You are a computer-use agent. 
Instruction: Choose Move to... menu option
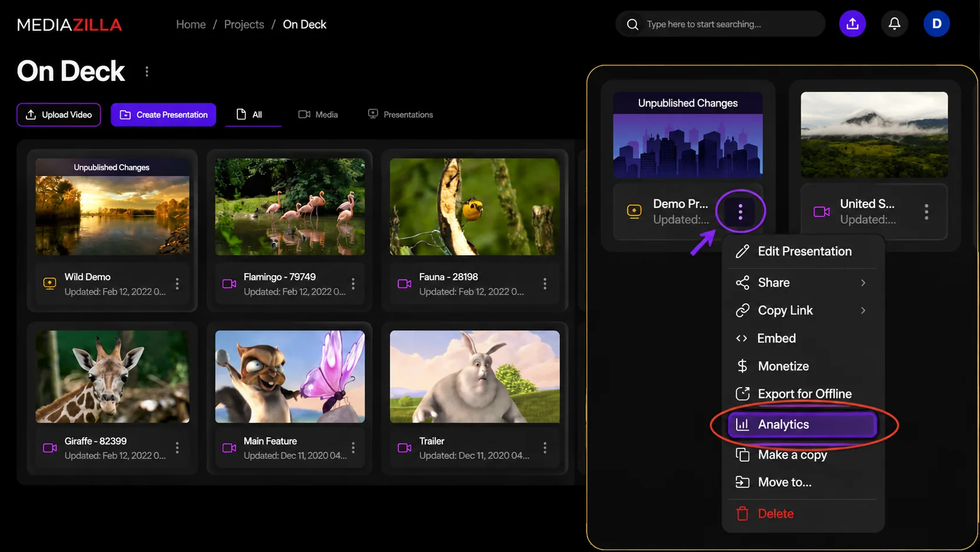(802, 482)
